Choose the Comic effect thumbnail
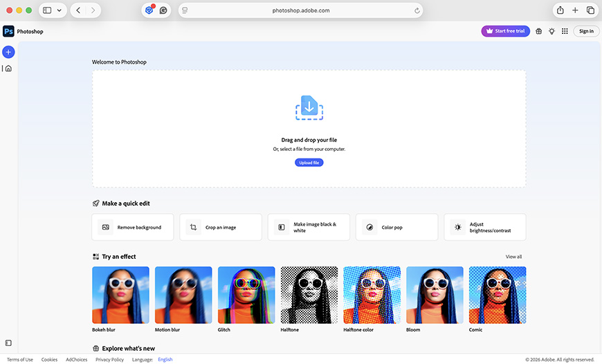The image size is (602, 364). pyautogui.click(x=498, y=295)
